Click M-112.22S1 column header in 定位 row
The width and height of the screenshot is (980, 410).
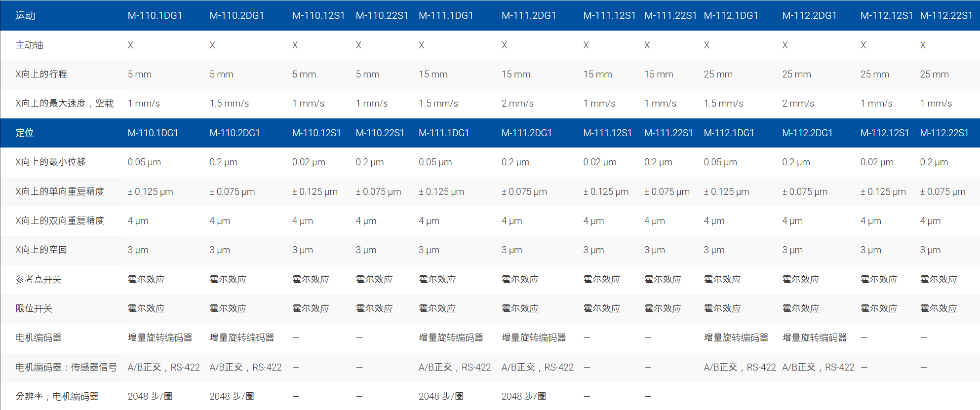pyautogui.click(x=944, y=133)
